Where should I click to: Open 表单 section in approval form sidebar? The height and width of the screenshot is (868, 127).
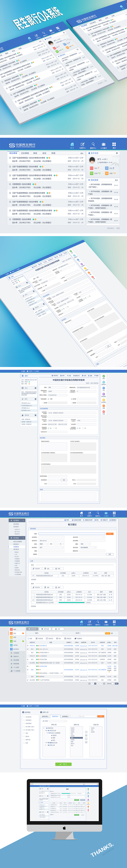point(29,376)
